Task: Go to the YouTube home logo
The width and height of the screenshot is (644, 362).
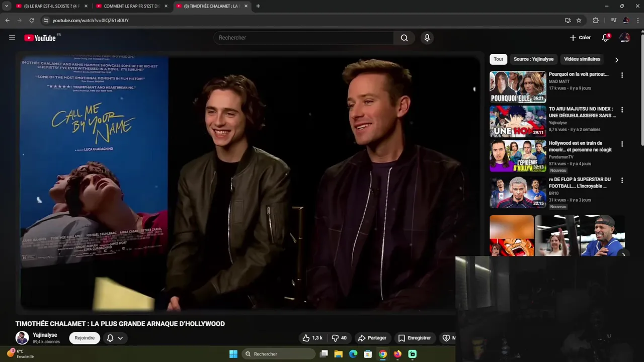Action: pos(40,38)
